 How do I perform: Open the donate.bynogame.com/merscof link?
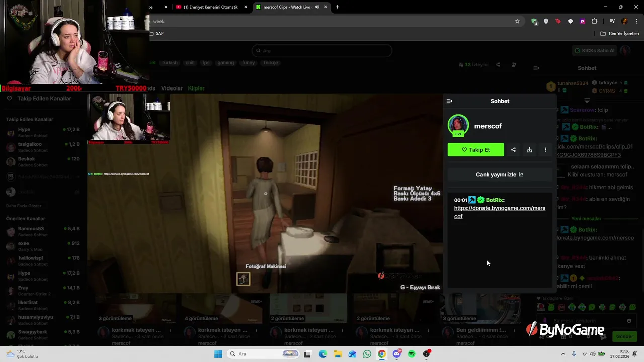[x=500, y=212]
